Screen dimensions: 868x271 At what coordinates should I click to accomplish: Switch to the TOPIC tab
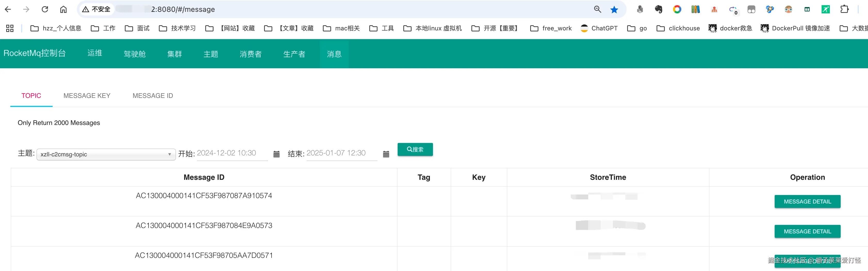pyautogui.click(x=31, y=96)
